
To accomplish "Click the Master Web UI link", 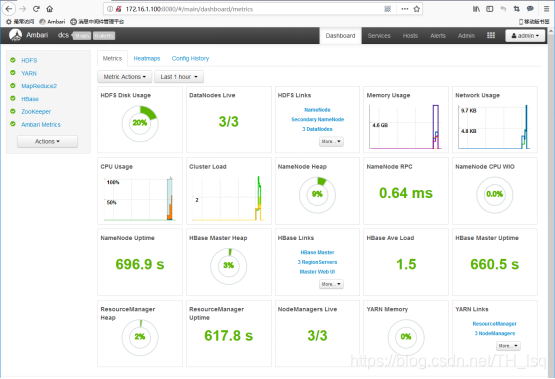I will tap(317, 271).
